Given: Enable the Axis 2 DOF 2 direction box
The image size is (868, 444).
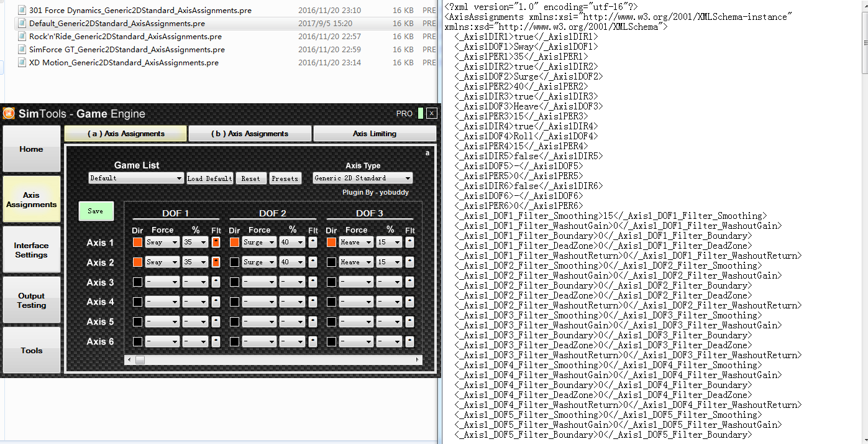Looking at the screenshot, I should pos(234,262).
